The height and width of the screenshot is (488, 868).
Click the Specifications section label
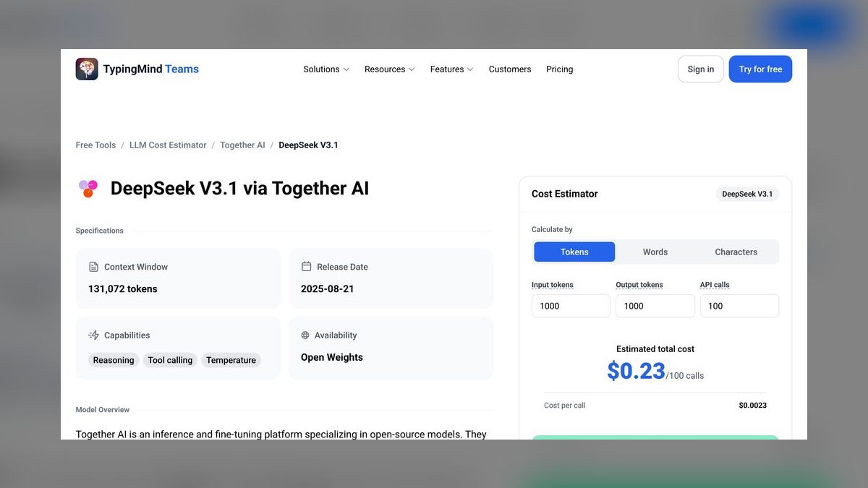pyautogui.click(x=100, y=231)
